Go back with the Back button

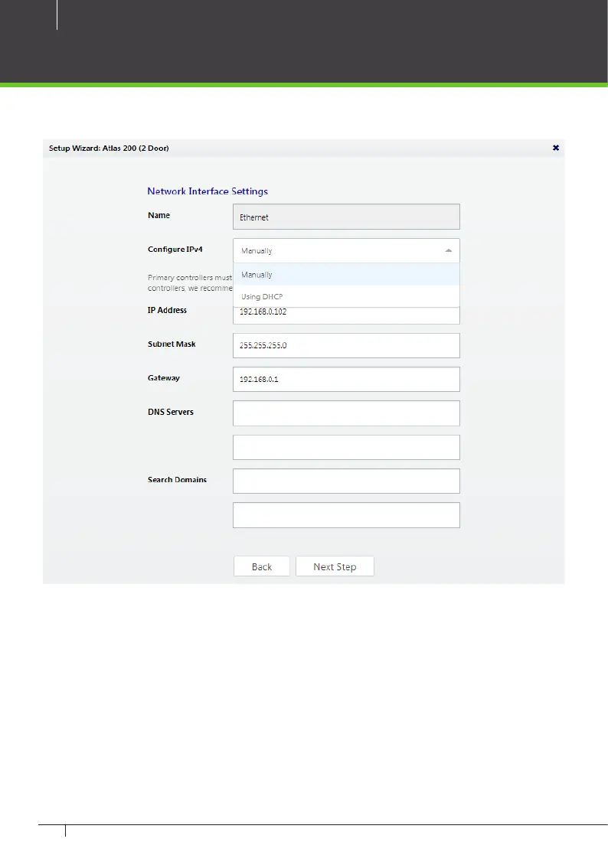pyautogui.click(x=262, y=566)
